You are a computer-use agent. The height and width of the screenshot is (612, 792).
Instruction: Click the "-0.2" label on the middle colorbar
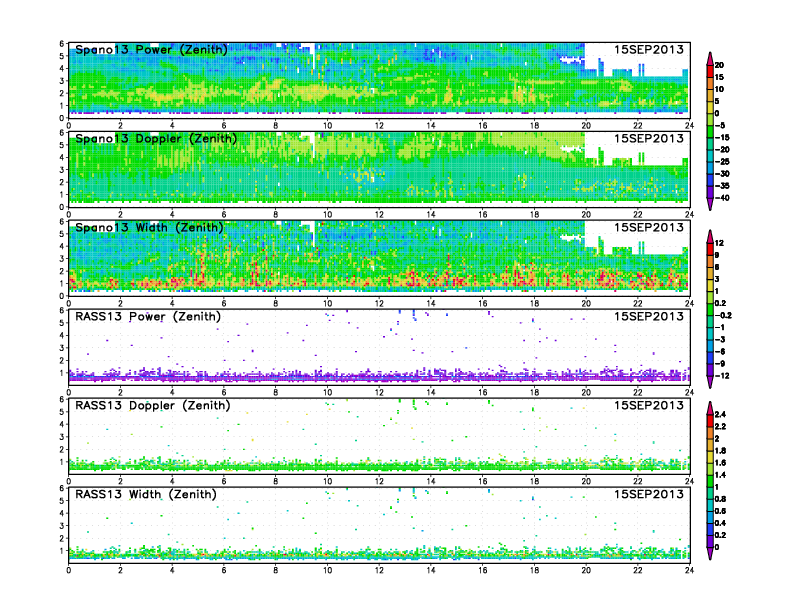tap(723, 316)
